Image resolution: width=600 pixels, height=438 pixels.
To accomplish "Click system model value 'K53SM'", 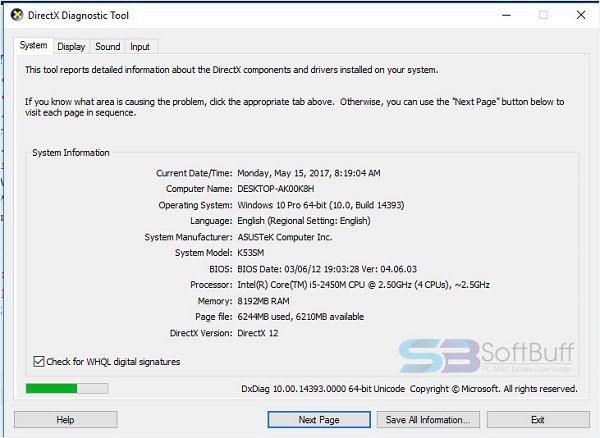I will tap(251, 253).
